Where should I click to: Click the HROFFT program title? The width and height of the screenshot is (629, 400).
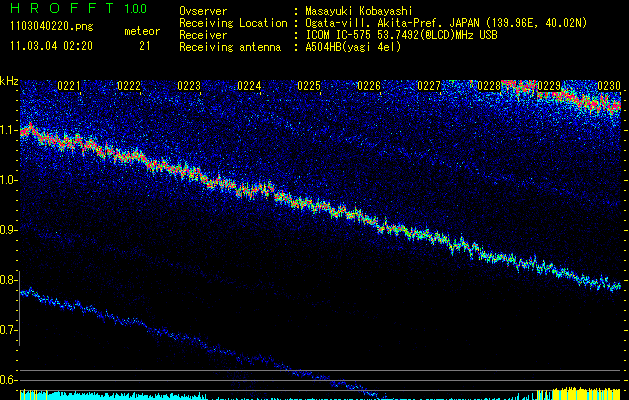[x=58, y=9]
